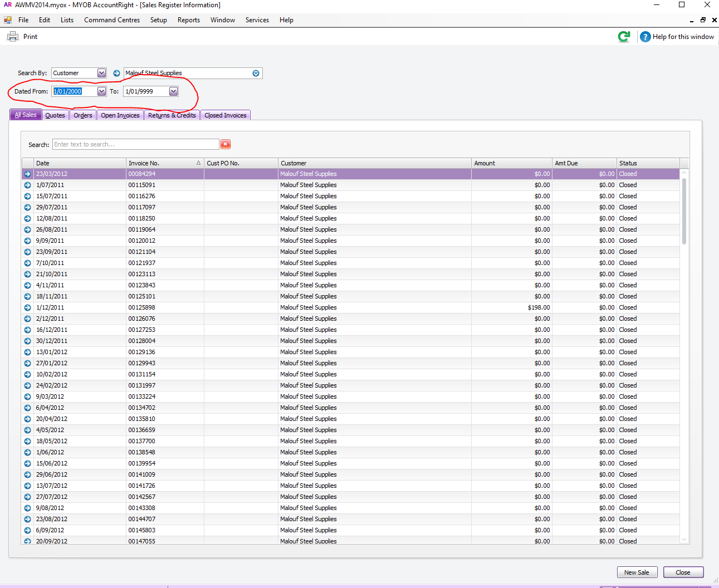Clear search text with red X icon
Screen dimensions: 719x588
pyautogui.click(x=226, y=144)
